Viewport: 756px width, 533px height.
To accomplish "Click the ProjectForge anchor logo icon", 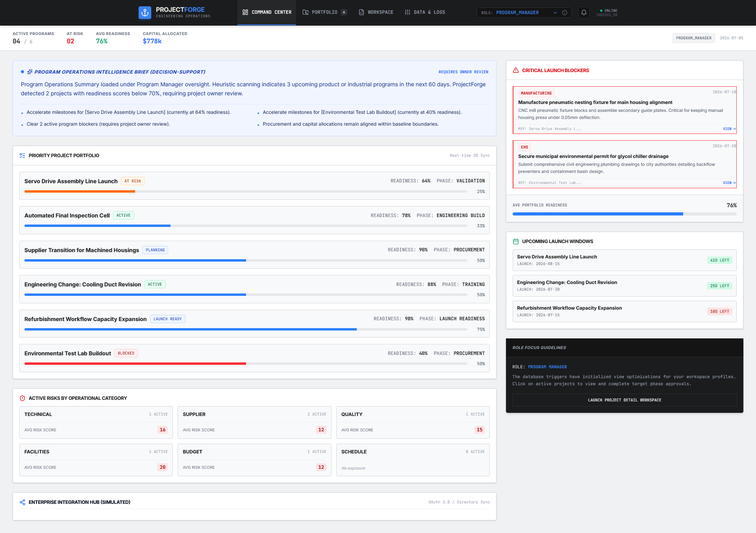I will (x=145, y=13).
